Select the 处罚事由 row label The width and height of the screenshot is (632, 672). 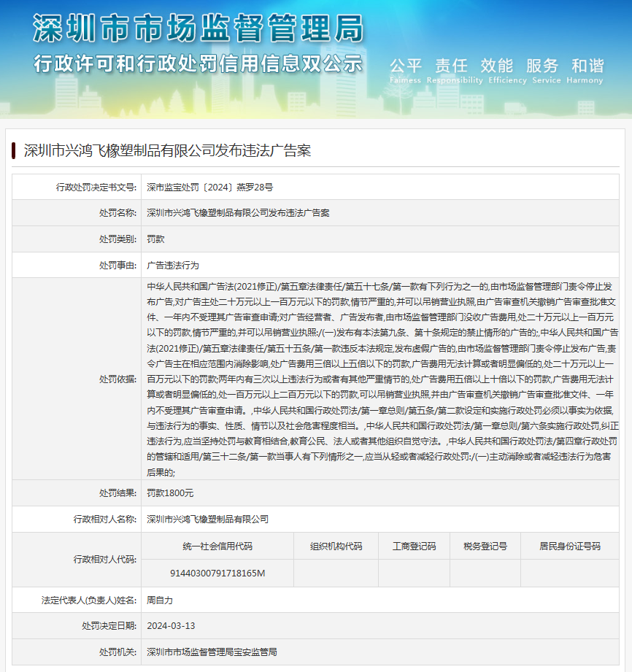tap(117, 266)
